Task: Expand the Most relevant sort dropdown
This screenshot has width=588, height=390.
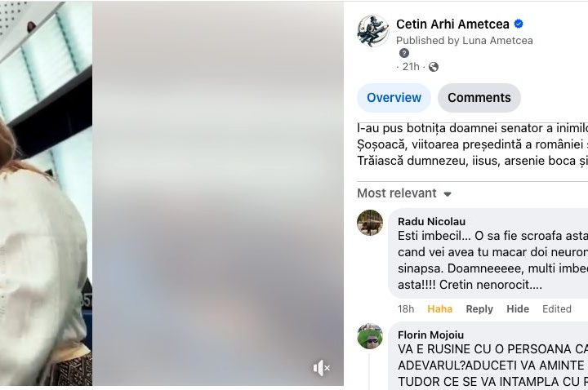Action: tap(404, 193)
